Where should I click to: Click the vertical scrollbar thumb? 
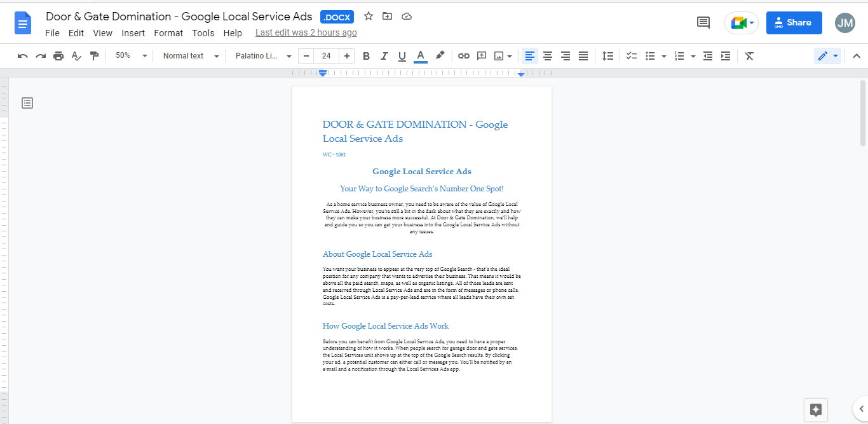pos(863,113)
